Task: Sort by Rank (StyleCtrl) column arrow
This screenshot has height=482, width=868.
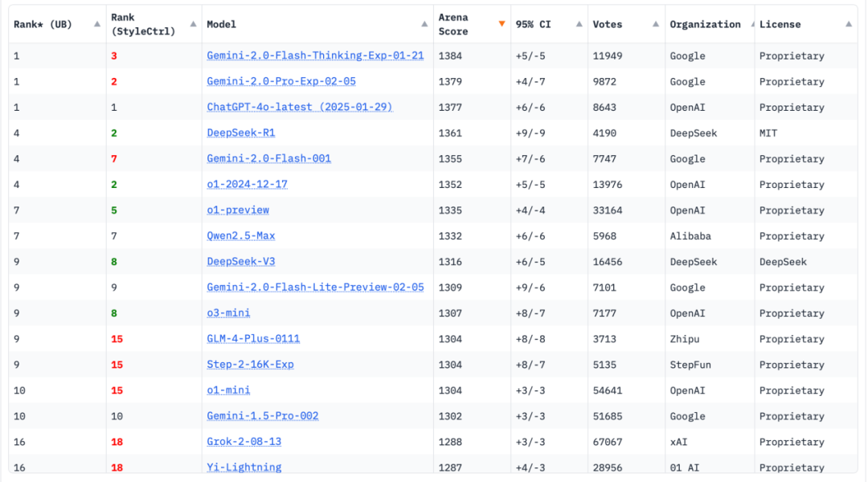Action: click(193, 24)
